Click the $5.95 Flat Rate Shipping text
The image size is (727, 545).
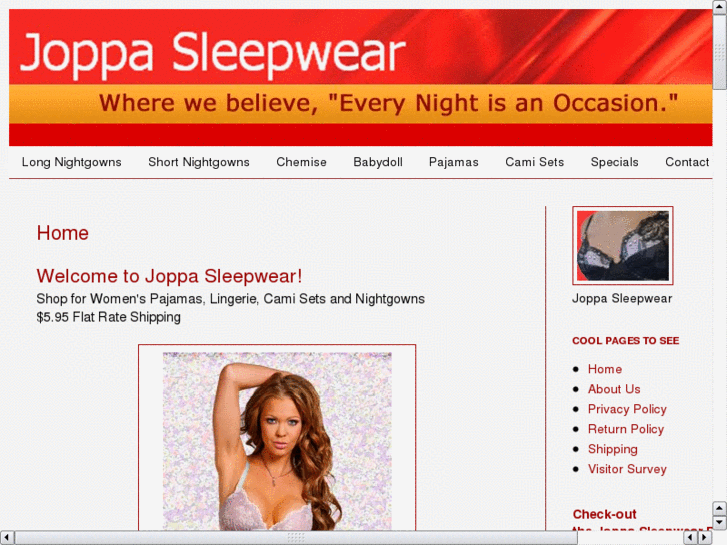108,317
